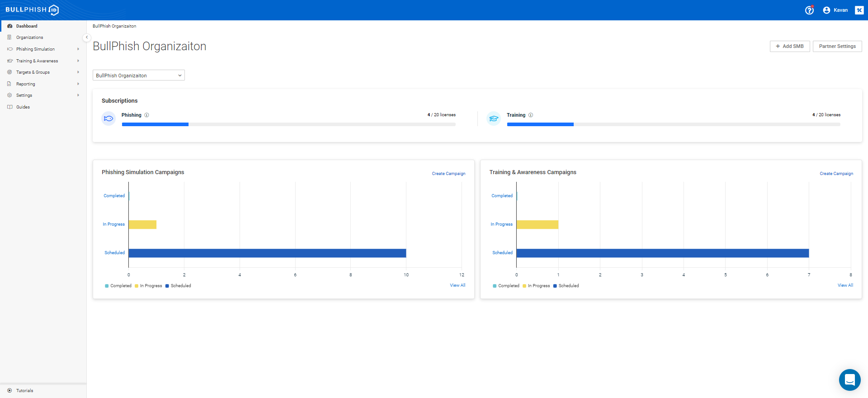Select Phishing Simulation in the sidebar
This screenshot has height=398, width=868.
tap(35, 49)
